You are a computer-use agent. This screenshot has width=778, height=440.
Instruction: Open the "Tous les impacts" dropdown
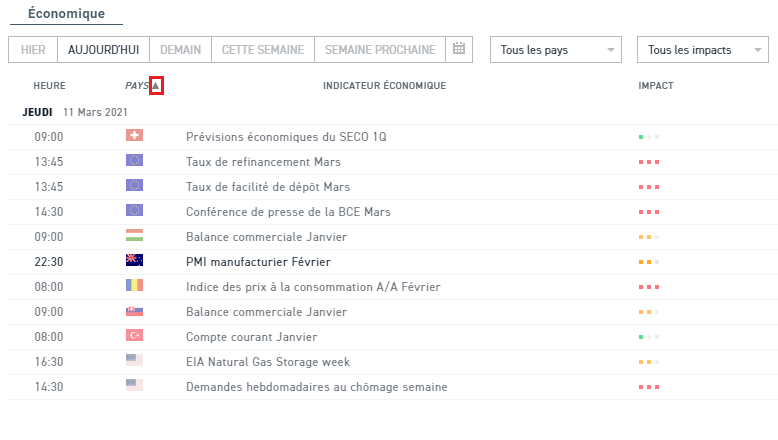tap(702, 50)
